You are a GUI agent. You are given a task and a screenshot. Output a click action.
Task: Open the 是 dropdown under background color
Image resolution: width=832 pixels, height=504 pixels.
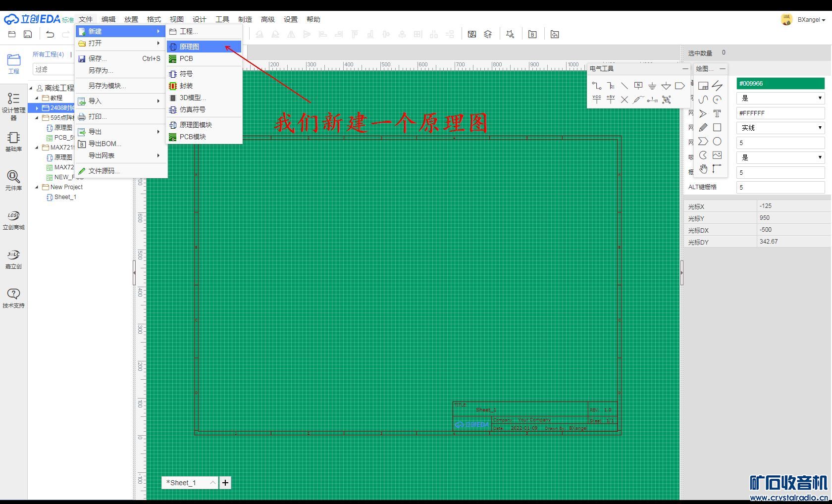pyautogui.click(x=780, y=98)
